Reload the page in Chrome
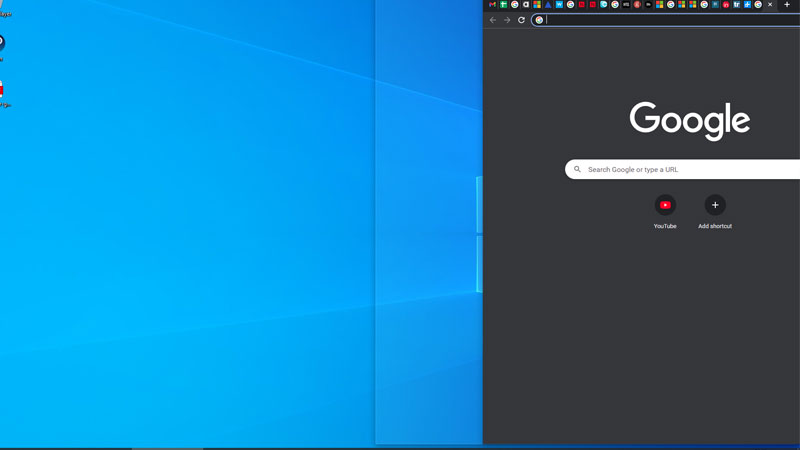The height and width of the screenshot is (450, 800). click(521, 20)
